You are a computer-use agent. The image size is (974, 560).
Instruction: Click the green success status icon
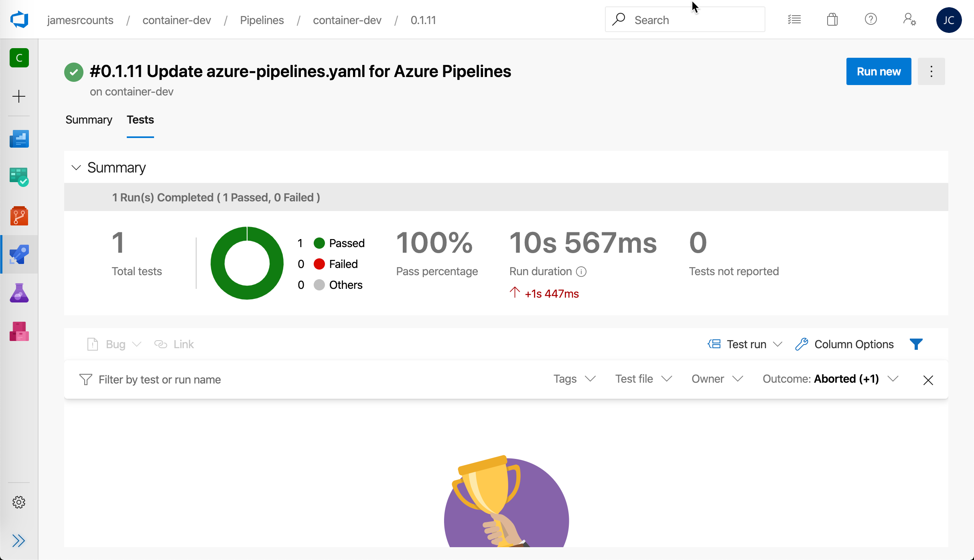coord(74,72)
